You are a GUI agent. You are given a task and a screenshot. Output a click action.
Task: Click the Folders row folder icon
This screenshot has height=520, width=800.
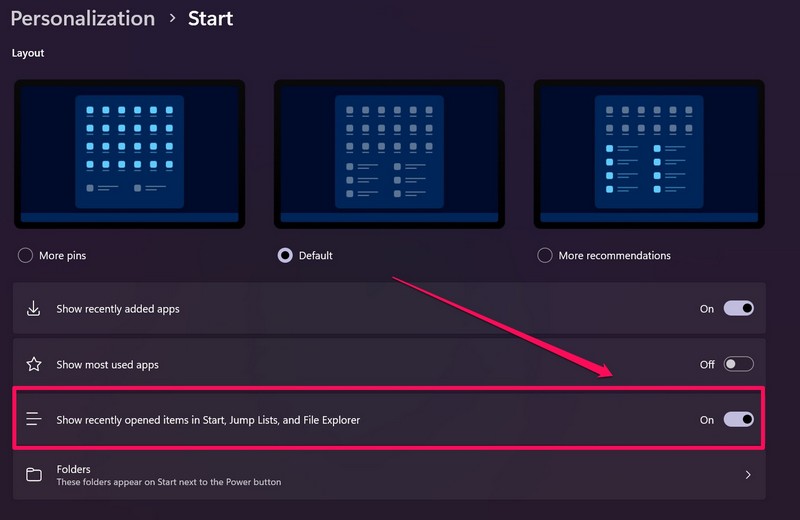click(x=34, y=475)
